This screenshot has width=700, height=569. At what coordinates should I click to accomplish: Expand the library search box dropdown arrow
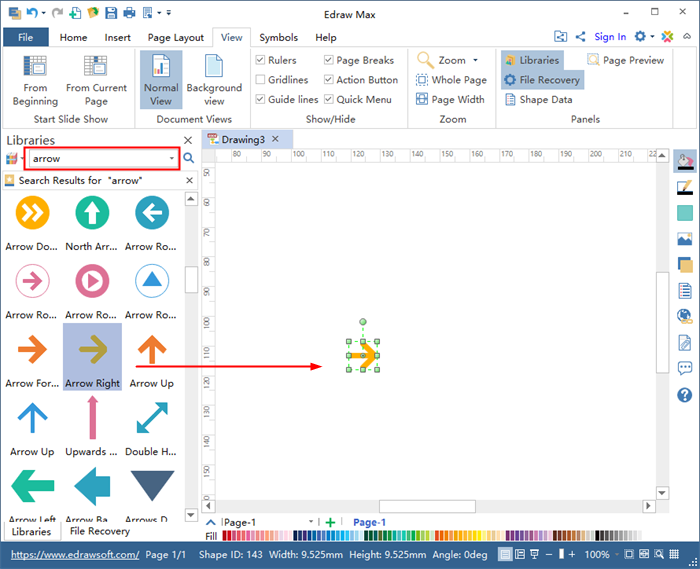172,158
